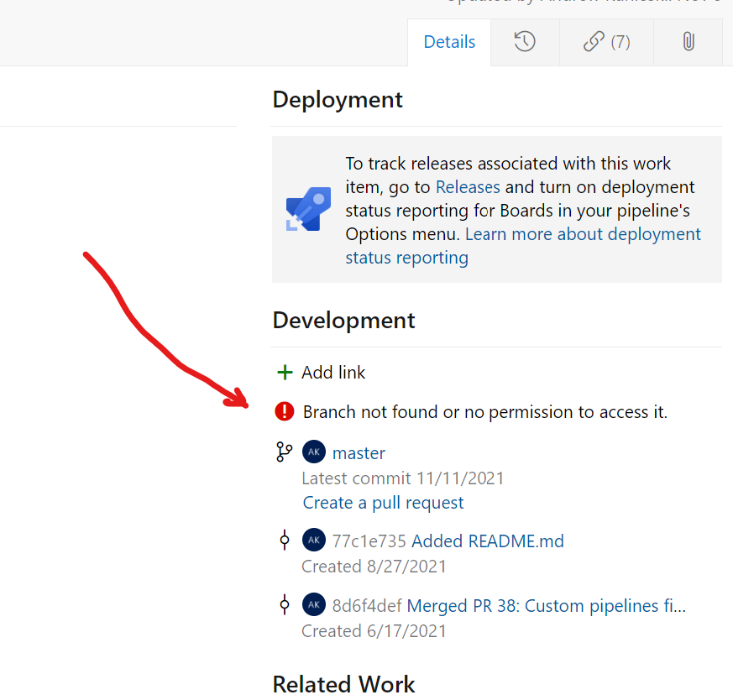Open Learn more about deployment status reporting

click(583, 234)
